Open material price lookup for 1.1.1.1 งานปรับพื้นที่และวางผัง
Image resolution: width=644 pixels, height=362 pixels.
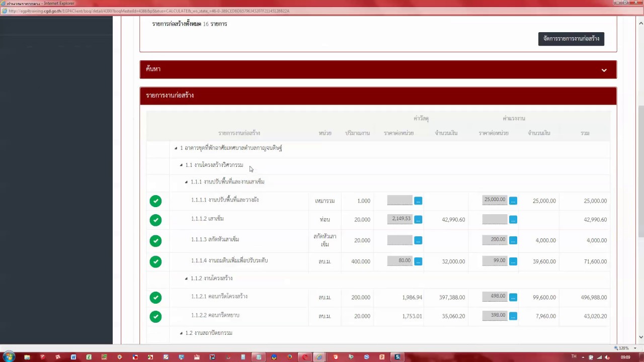tap(418, 201)
